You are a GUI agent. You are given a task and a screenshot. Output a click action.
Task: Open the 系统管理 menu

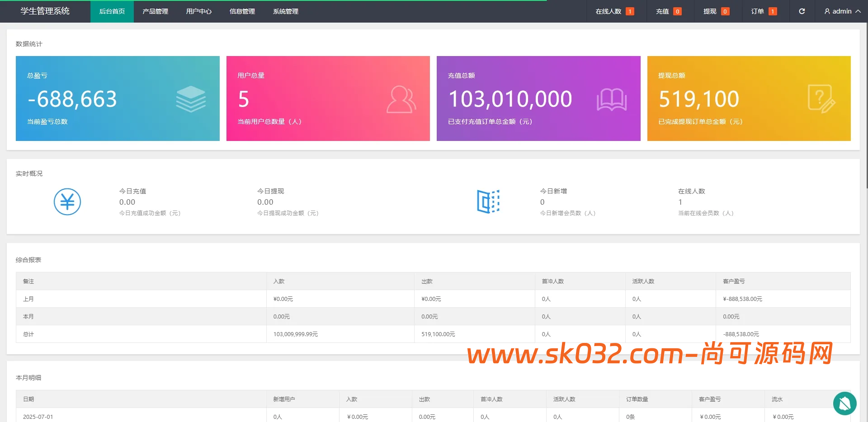285,11
